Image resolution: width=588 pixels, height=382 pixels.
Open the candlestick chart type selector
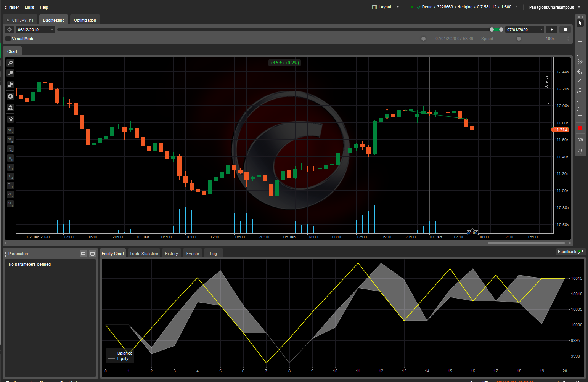[10, 85]
